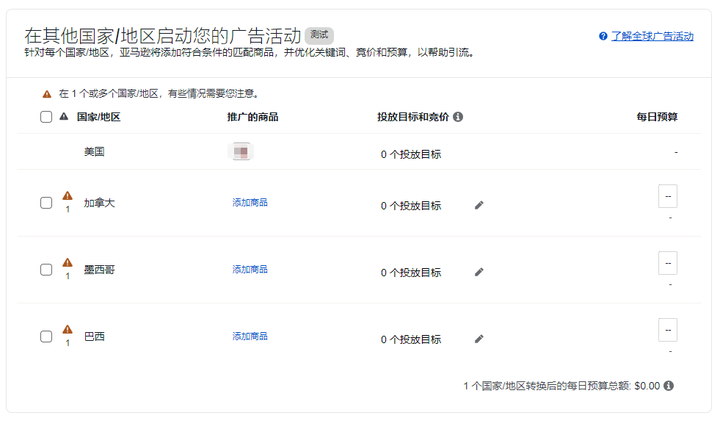Click the pencil edit icon for 墨西哥
The height and width of the screenshot is (421, 720).
point(478,271)
